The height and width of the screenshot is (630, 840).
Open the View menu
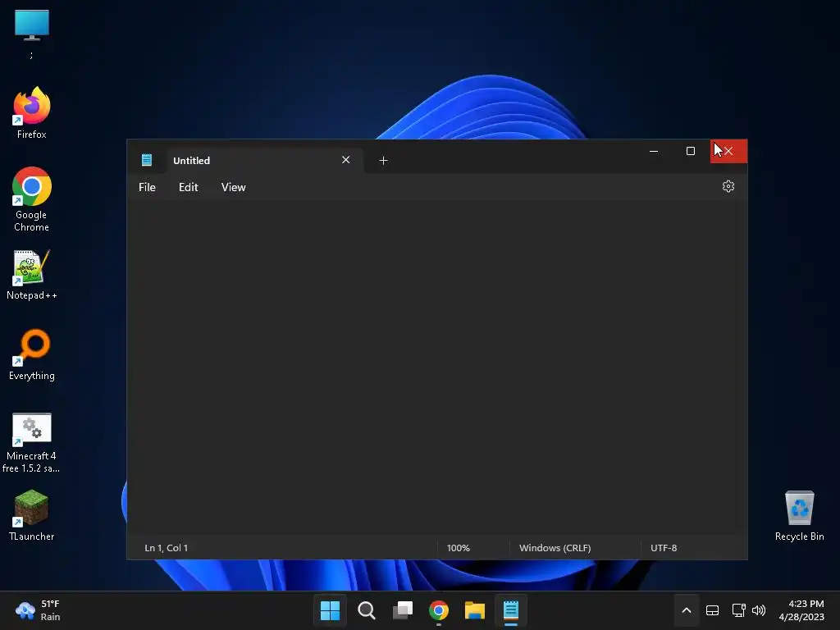pos(233,187)
